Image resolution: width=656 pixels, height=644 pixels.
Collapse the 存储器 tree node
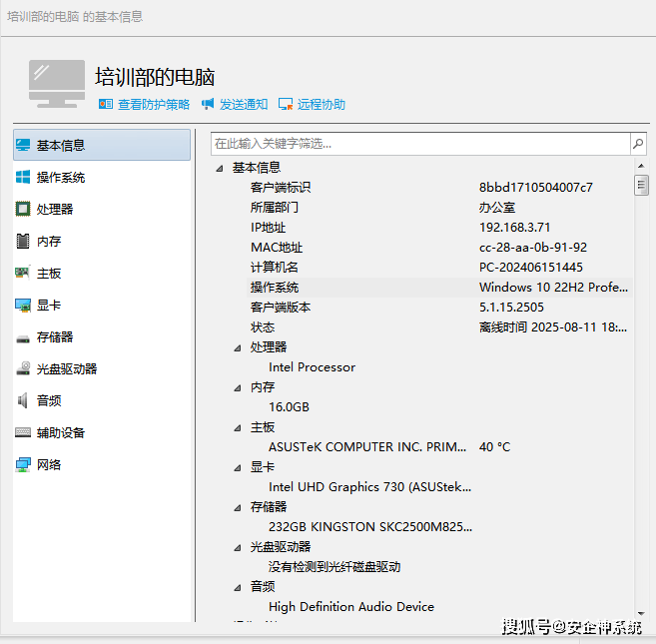click(238, 507)
